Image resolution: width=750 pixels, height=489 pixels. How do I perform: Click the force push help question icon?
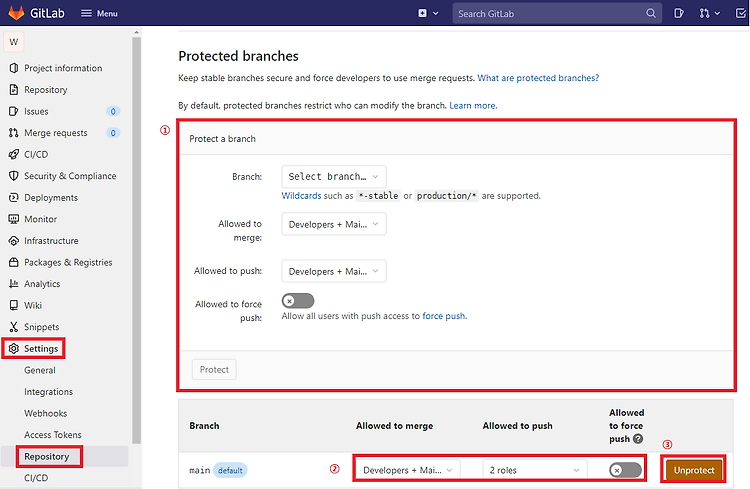[638, 438]
